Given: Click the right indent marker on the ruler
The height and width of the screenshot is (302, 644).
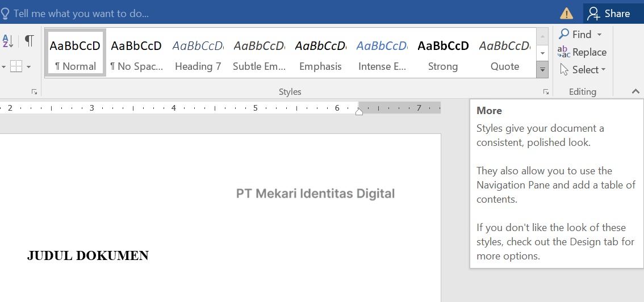Looking at the screenshot, I should 359,112.
